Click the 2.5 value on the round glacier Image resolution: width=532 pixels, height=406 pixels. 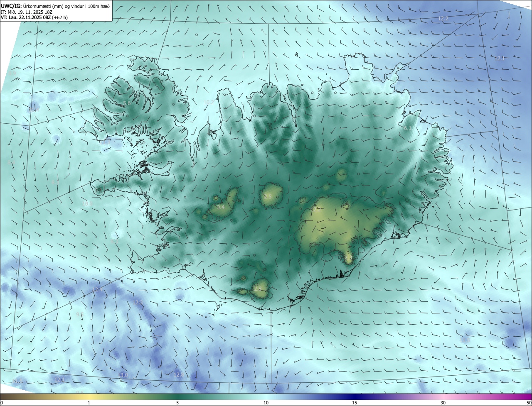(x=268, y=197)
